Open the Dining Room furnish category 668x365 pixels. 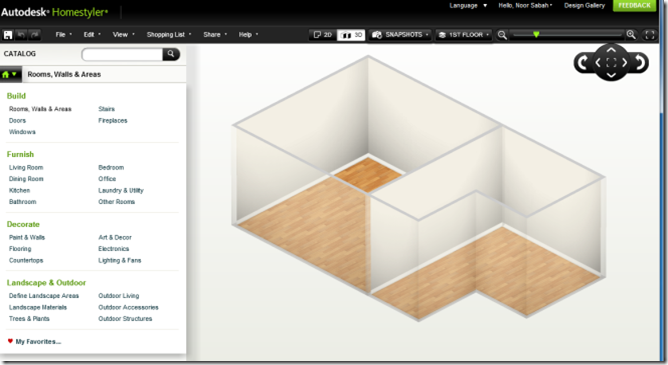[x=26, y=179]
